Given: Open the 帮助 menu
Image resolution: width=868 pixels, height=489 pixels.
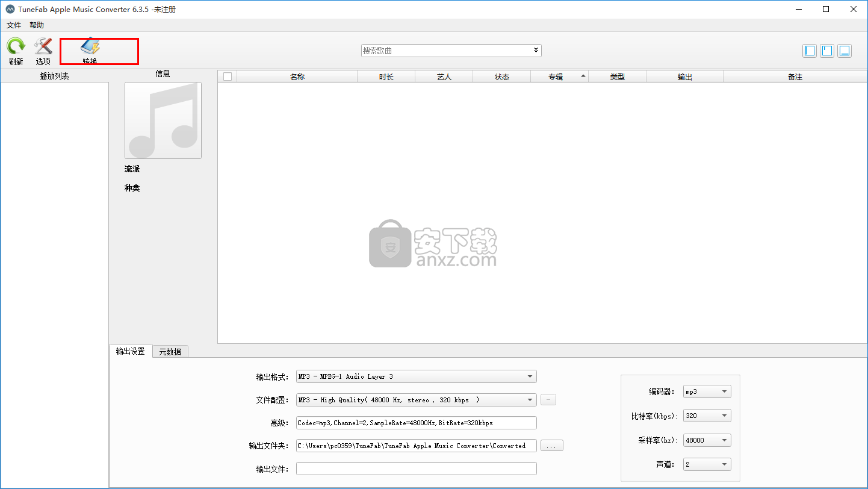Looking at the screenshot, I should 37,25.
